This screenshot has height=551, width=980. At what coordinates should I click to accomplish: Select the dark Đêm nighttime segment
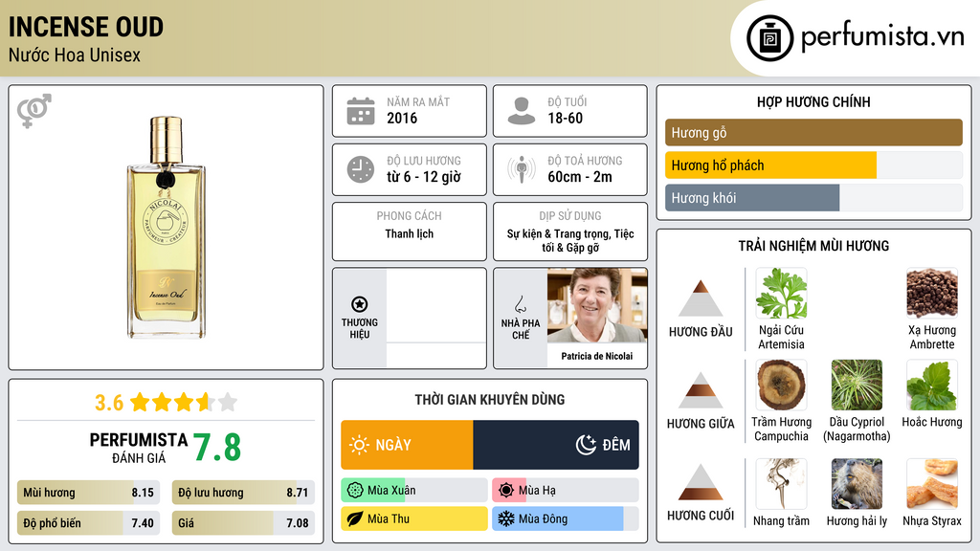(556, 445)
